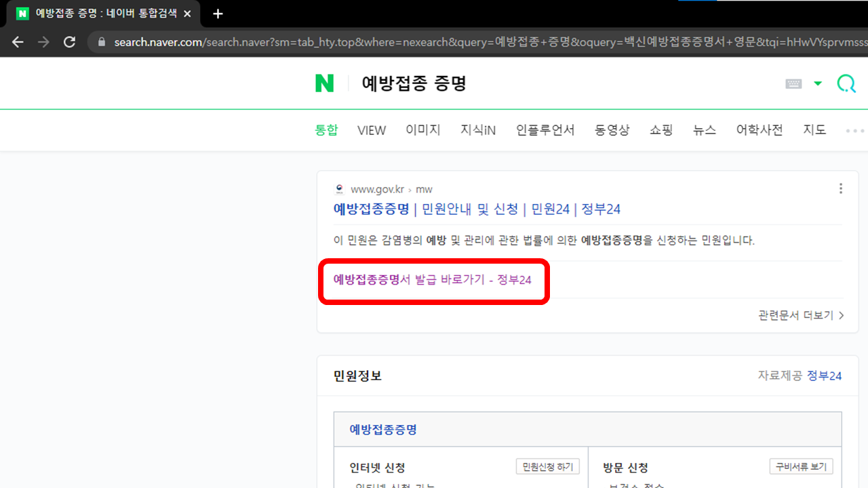Click the search query field 예방접종 증명
Screen dimensions: 868x488
point(414,83)
